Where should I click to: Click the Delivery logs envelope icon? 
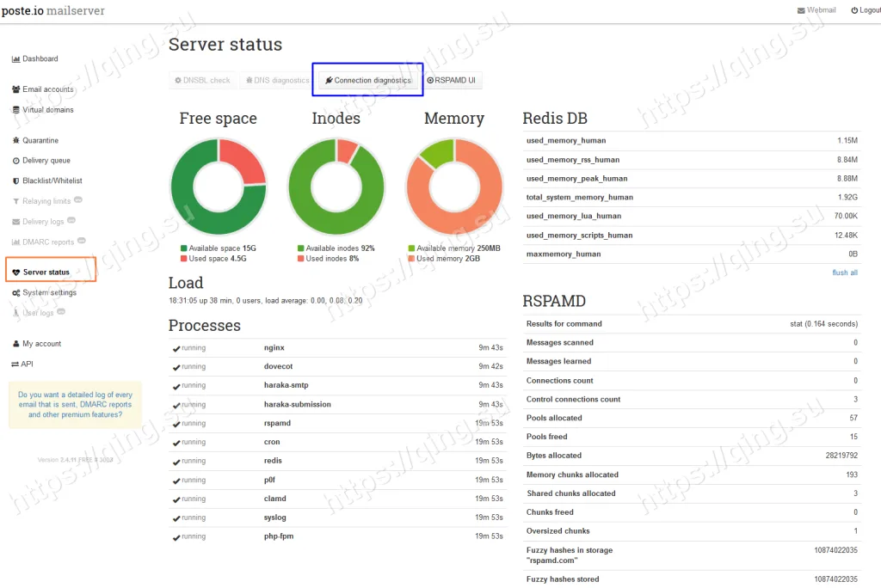pos(15,222)
